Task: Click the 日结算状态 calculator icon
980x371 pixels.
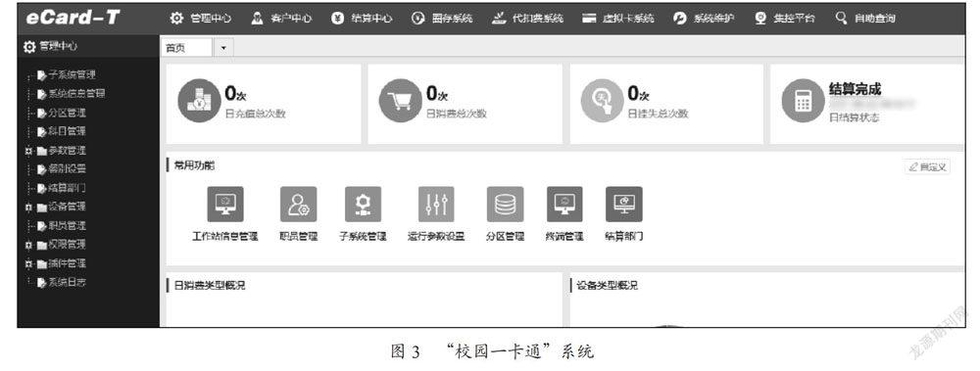Action: tap(804, 101)
